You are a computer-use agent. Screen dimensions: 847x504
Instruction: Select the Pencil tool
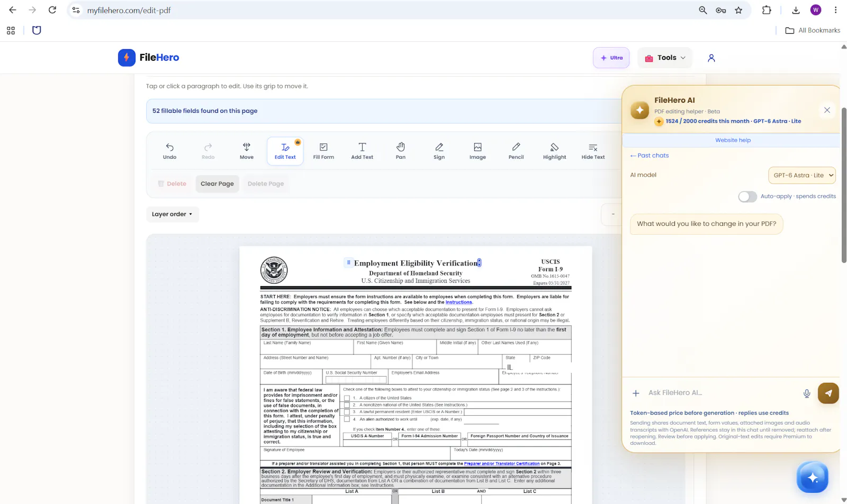click(x=516, y=151)
